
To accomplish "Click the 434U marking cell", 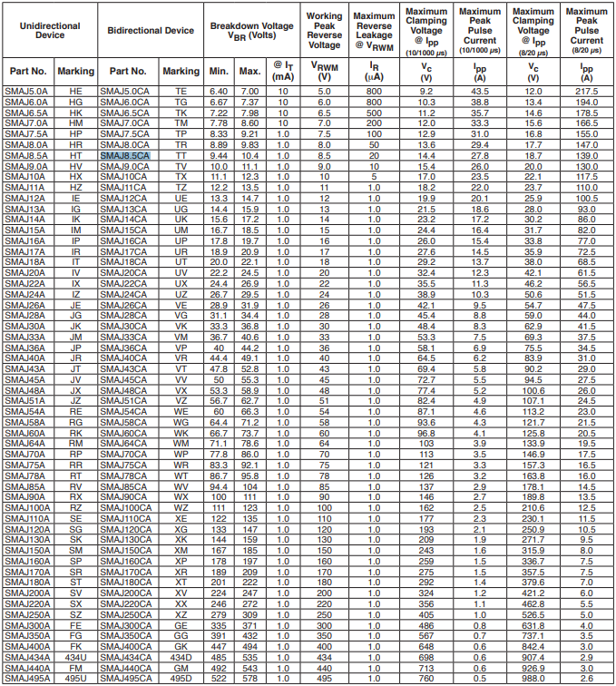I will click(75, 657).
